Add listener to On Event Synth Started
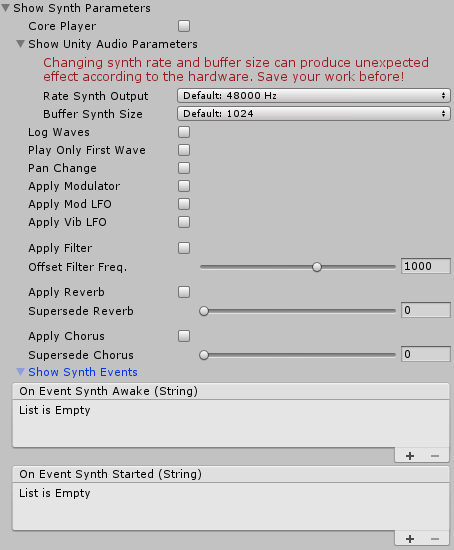This screenshot has width=454, height=550. point(410,538)
